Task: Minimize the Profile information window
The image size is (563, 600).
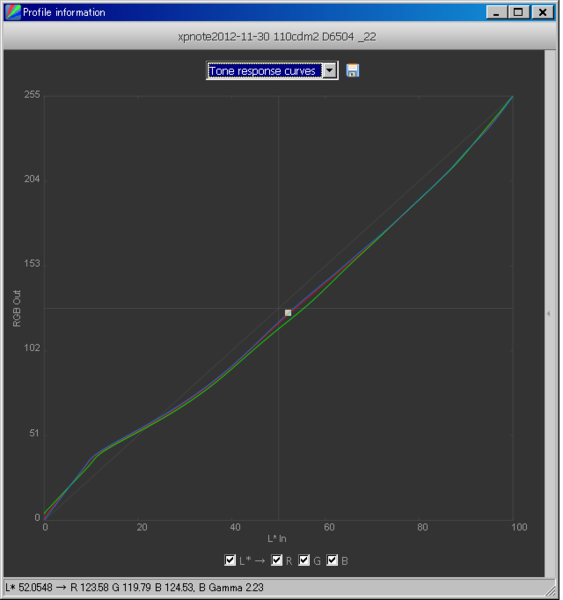Action: pyautogui.click(x=498, y=12)
